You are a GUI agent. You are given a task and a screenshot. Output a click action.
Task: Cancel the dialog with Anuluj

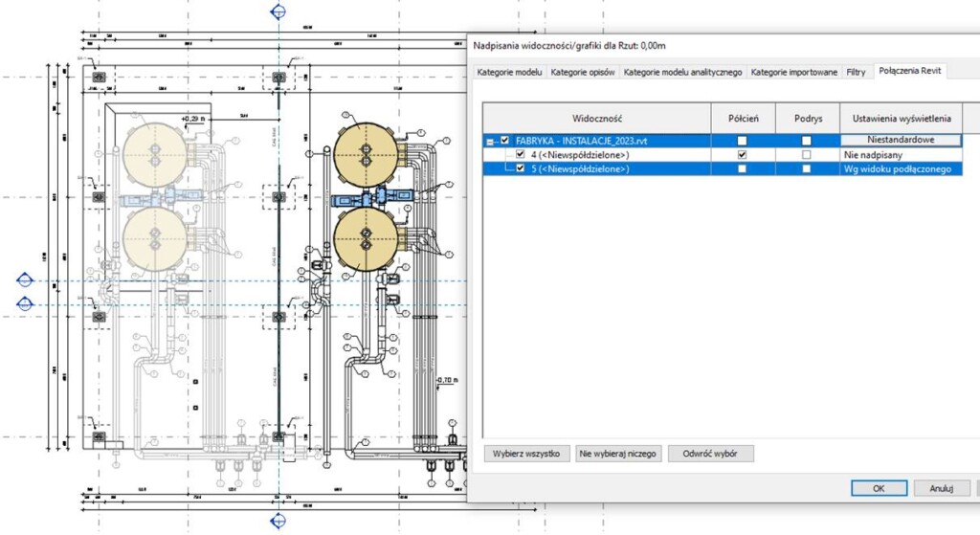tap(942, 488)
